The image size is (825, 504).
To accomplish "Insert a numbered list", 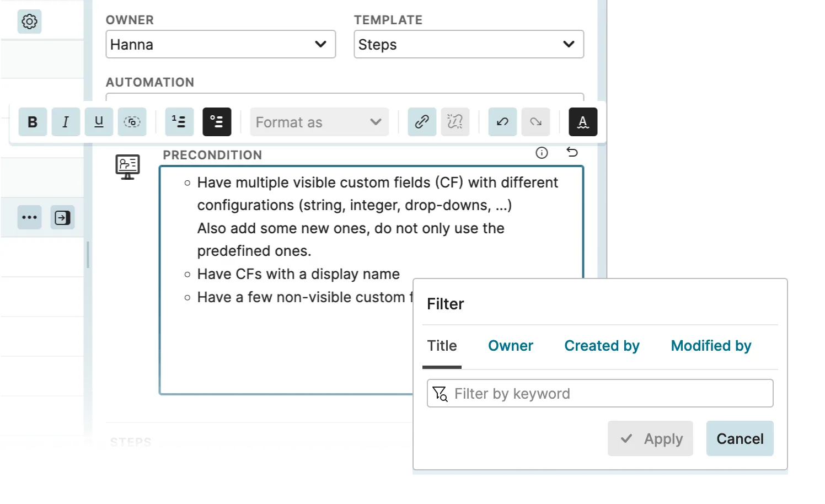I will point(179,122).
